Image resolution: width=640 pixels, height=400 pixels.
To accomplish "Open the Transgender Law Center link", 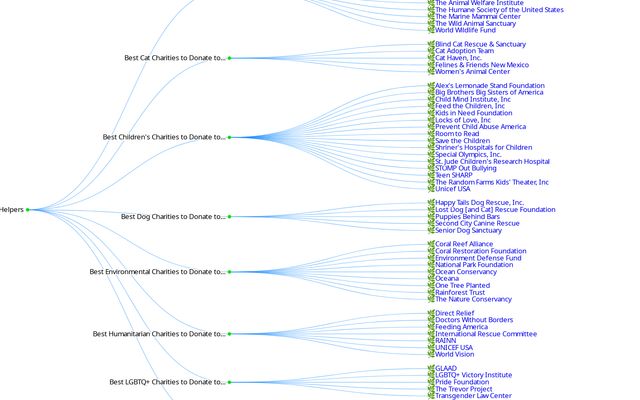I will point(473,396).
